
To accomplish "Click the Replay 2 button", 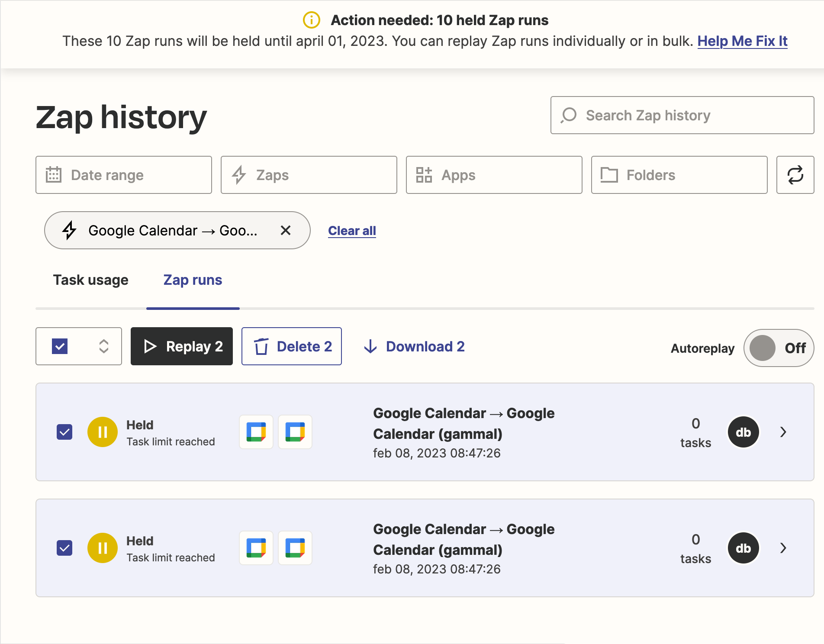I will pyautogui.click(x=182, y=346).
